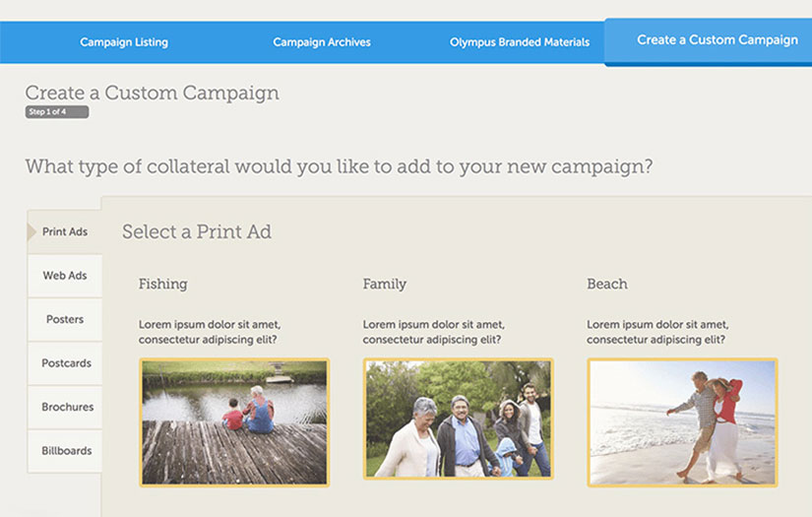The width and height of the screenshot is (812, 517).
Task: Click the Step 1 of 4 badge
Action: click(x=57, y=112)
